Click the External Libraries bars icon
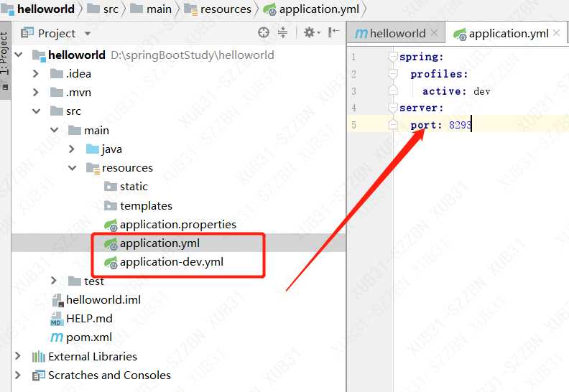Screen dimensions: 569x392 pyautogui.click(x=39, y=357)
